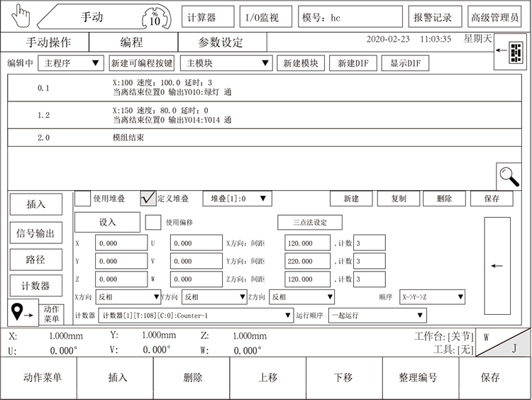Uncheck the 定义堆叠 checkbox
The width and height of the screenshot is (532, 400).
coord(148,199)
